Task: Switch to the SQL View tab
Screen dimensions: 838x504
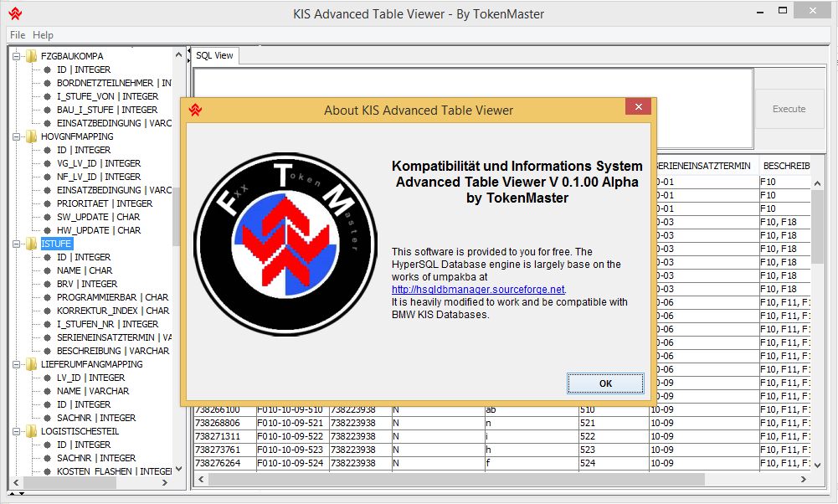Action: [x=214, y=55]
